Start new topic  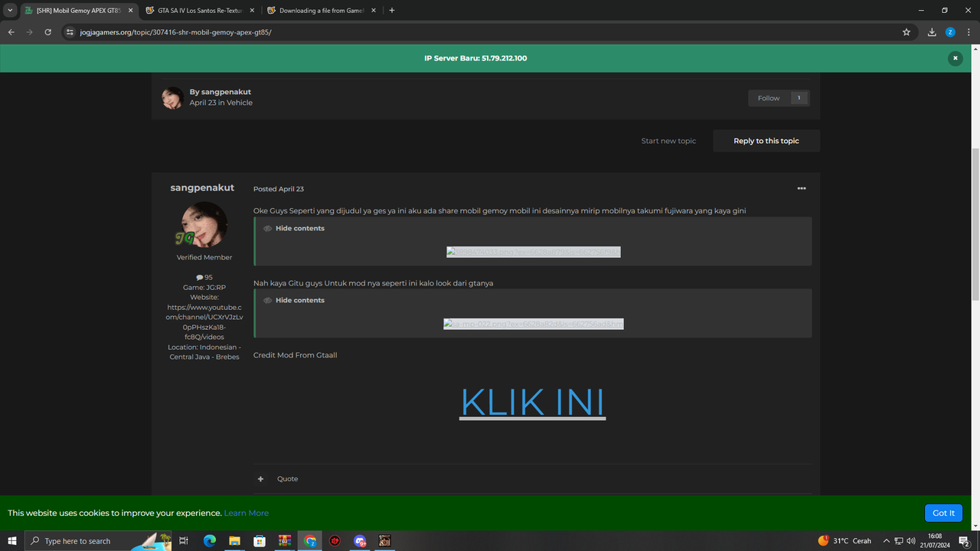click(x=668, y=141)
